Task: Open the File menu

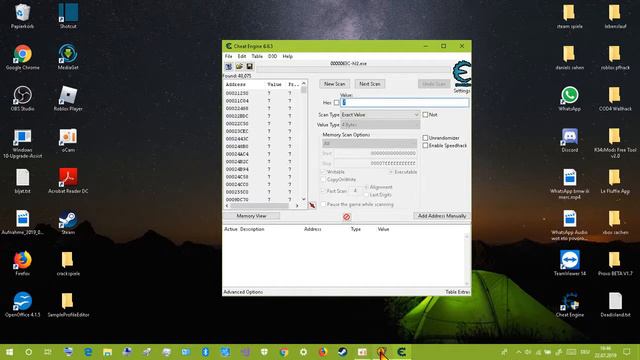Action: pyautogui.click(x=229, y=56)
